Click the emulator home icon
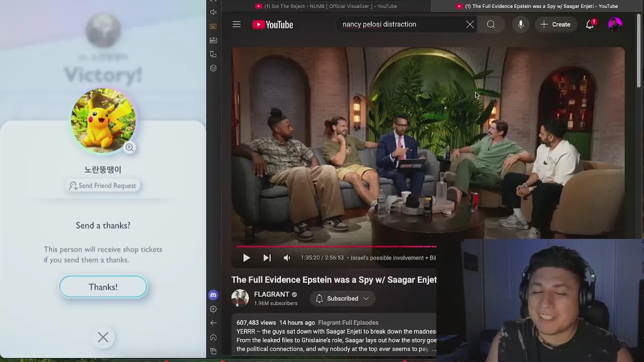Viewport: 644px width, 362px height. 213,337
